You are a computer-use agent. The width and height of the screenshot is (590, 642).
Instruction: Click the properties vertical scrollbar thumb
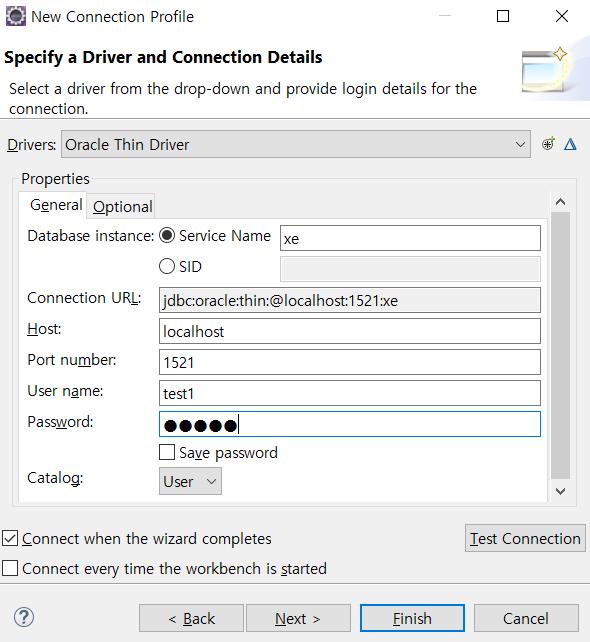561,345
